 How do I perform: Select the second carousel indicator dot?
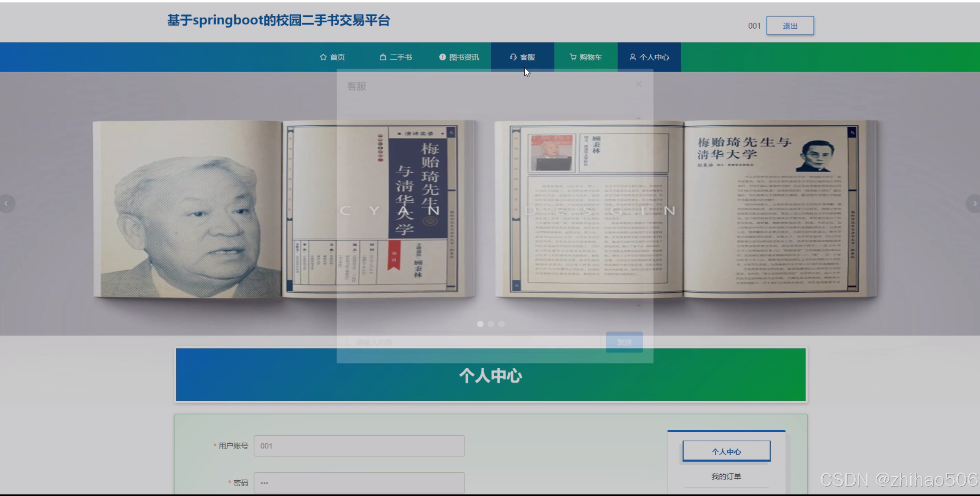491,324
